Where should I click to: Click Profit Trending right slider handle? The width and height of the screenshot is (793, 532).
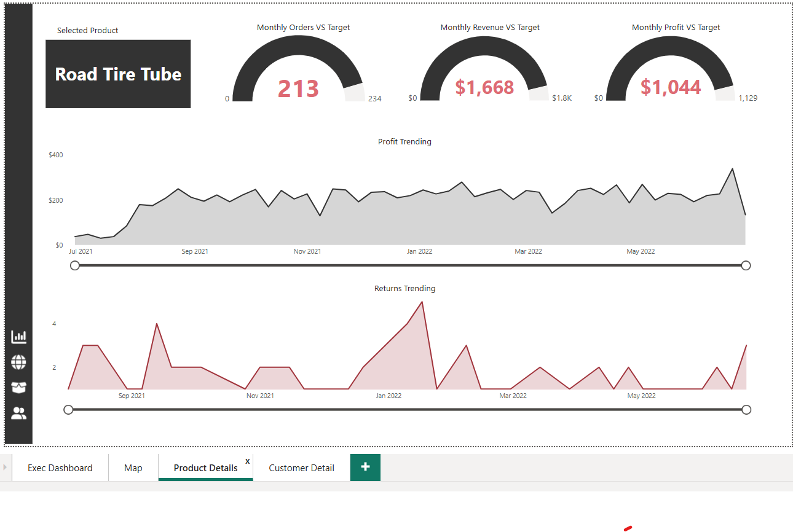click(746, 265)
